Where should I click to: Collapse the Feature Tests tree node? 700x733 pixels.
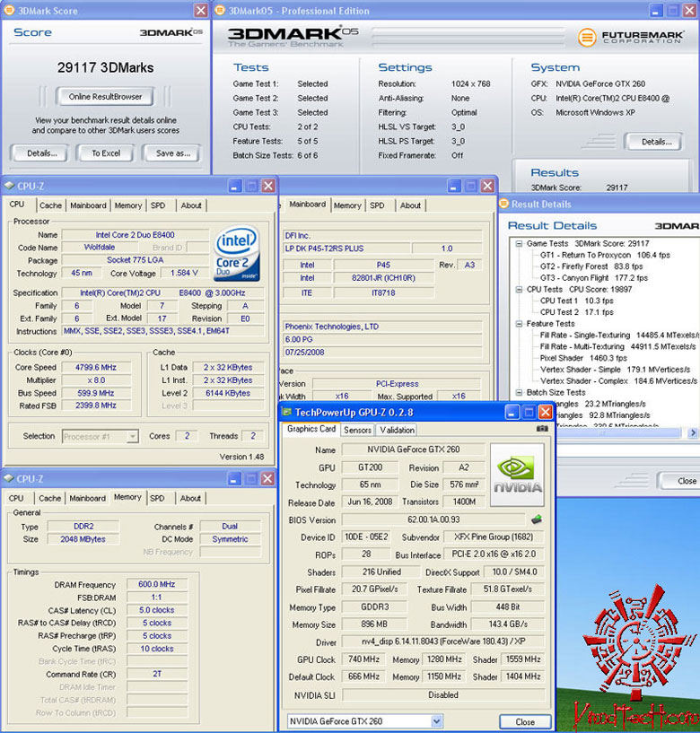tap(519, 324)
